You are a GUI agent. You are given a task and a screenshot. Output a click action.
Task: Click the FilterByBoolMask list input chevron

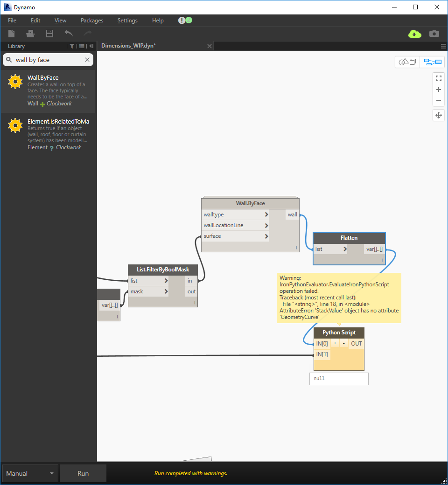pyautogui.click(x=166, y=281)
